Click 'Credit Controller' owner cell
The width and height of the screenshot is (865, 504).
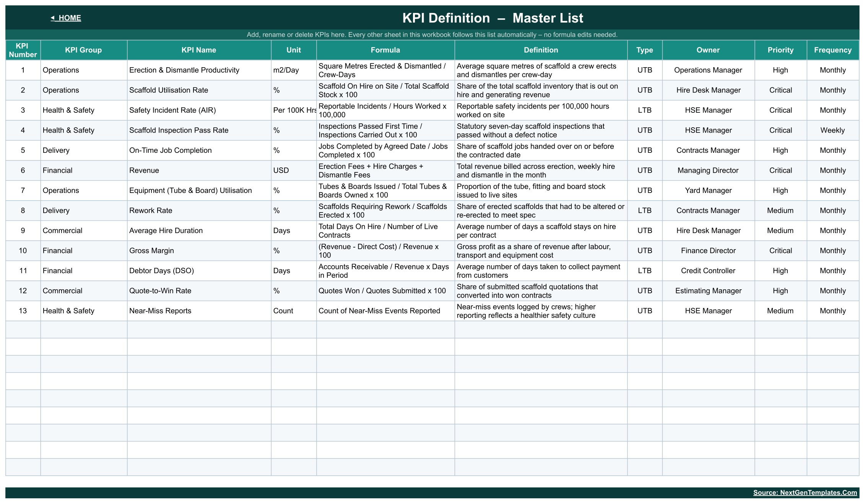pyautogui.click(x=708, y=271)
